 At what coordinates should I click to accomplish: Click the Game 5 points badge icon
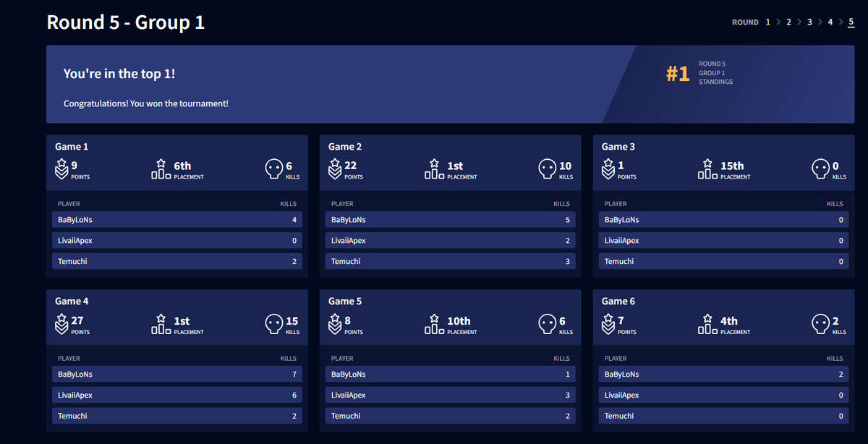335,325
